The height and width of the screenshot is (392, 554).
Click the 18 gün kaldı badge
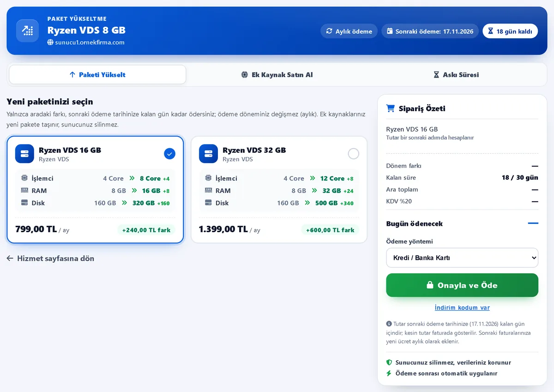tap(510, 31)
